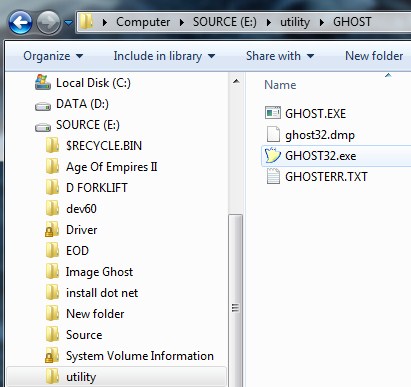Click the grayed Forward arrow button

[x=48, y=23]
